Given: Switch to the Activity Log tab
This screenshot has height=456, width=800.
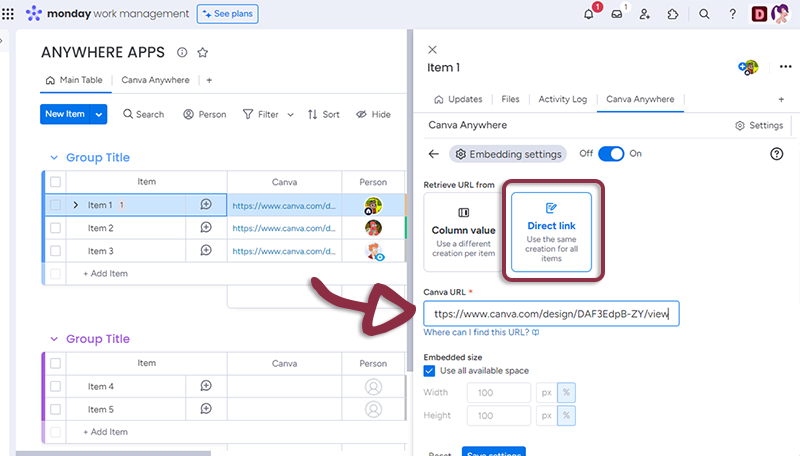Looking at the screenshot, I should tap(563, 100).
